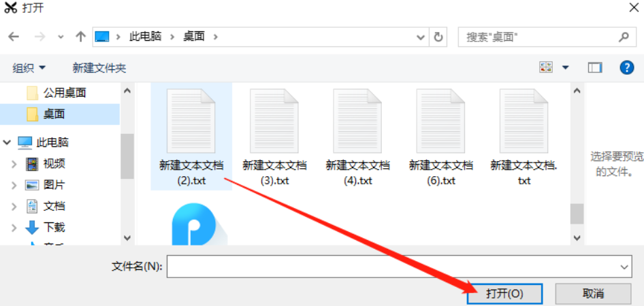Screen dimensions: 644x306
Task: Open help with the question mark icon
Action: [626, 68]
